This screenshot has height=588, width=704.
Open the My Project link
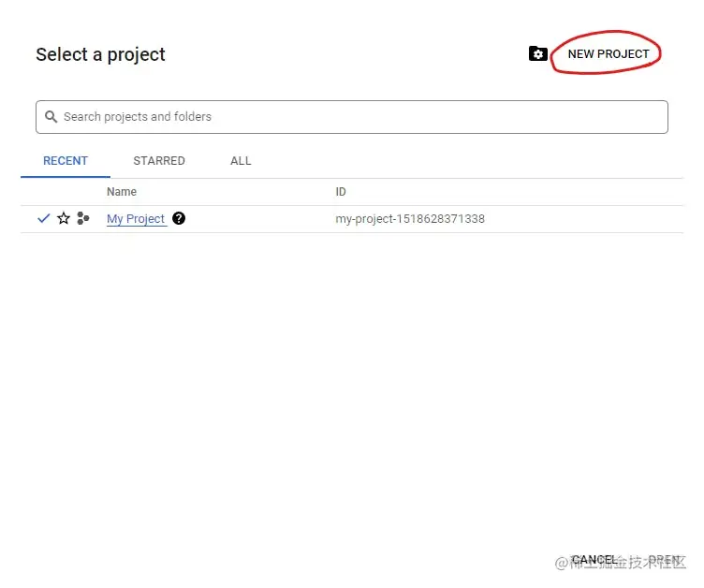(136, 219)
